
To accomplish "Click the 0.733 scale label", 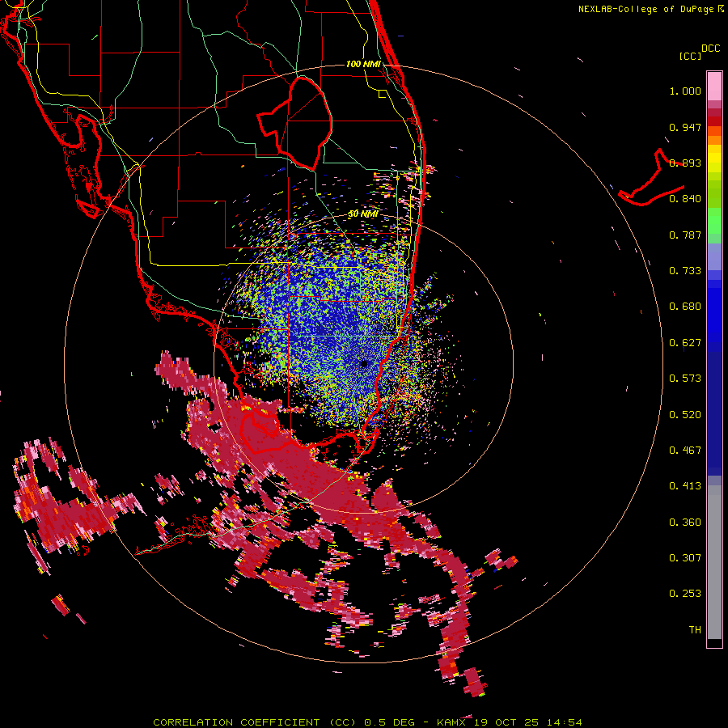I will click(685, 271).
